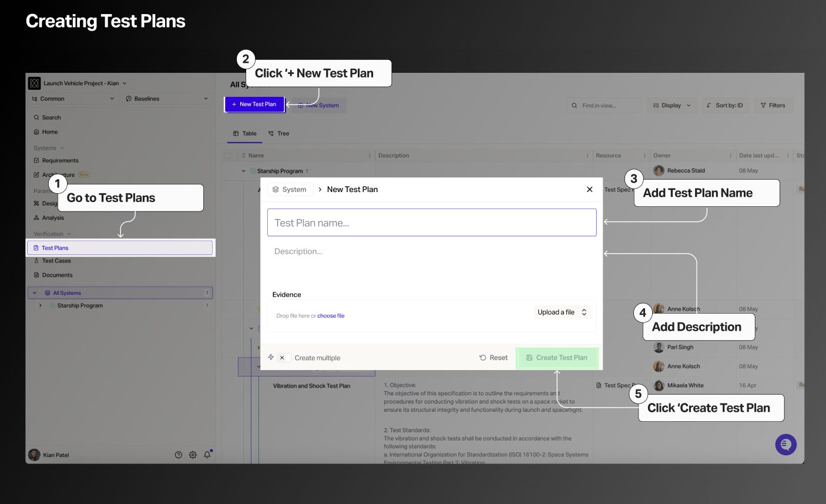Open the help question mark icon

(x=179, y=455)
